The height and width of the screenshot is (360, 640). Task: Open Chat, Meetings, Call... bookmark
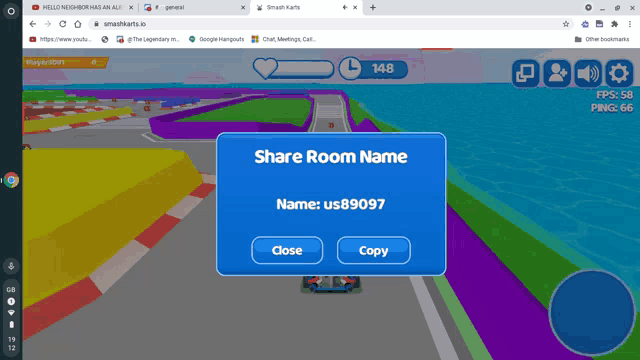(x=284, y=39)
